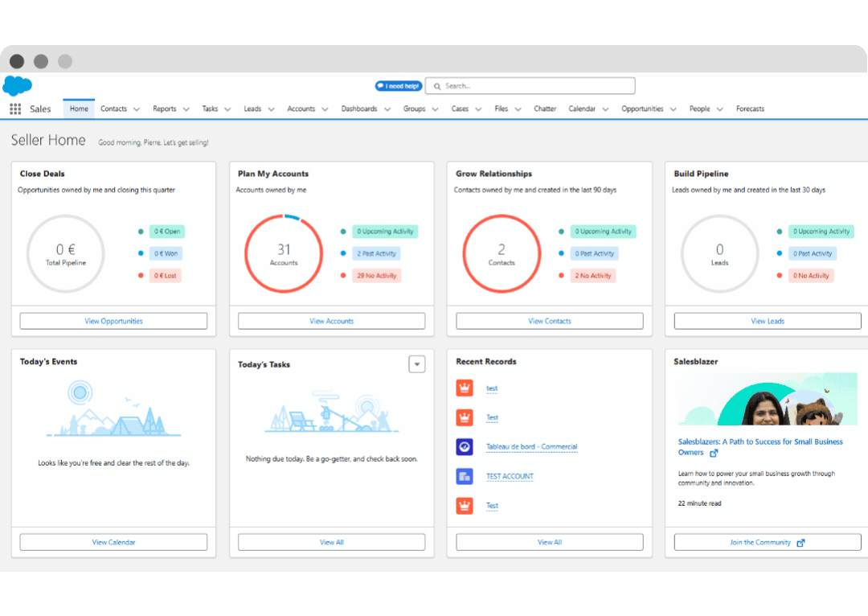Click the external link icon on Join the Community

tap(800, 543)
